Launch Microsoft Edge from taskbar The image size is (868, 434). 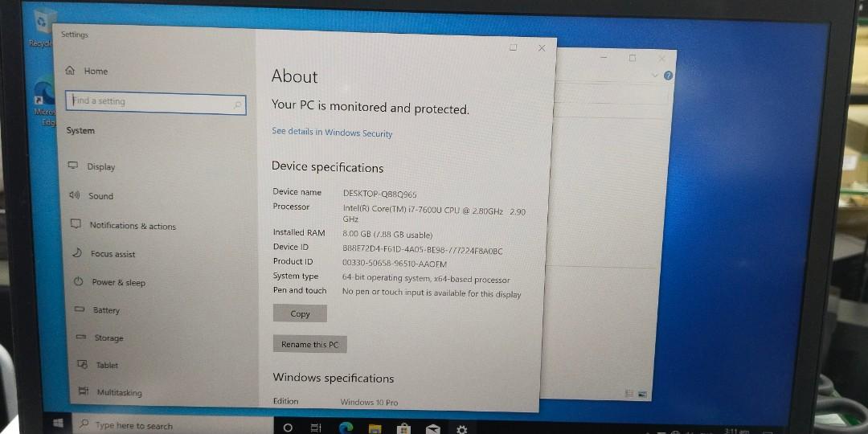coord(346,428)
